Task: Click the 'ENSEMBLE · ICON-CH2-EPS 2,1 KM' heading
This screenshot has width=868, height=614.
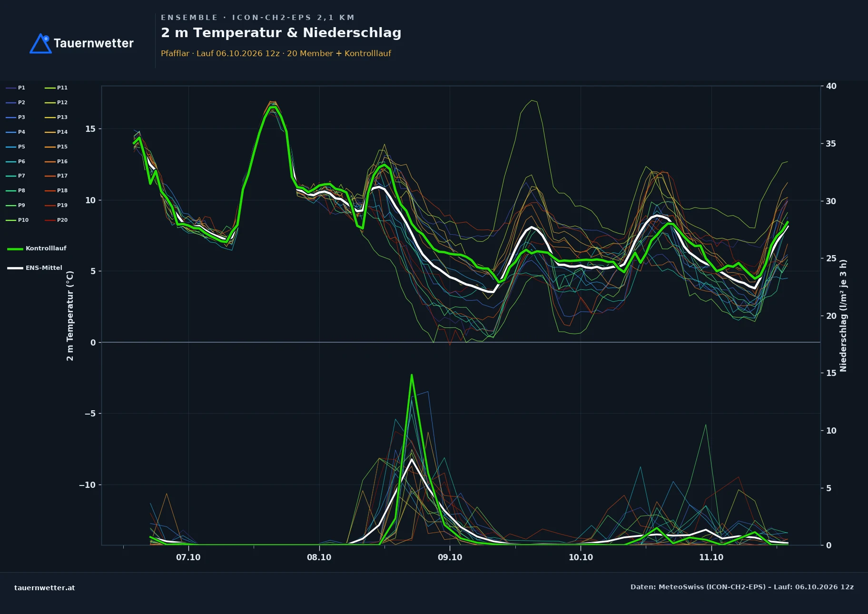Action: click(257, 18)
